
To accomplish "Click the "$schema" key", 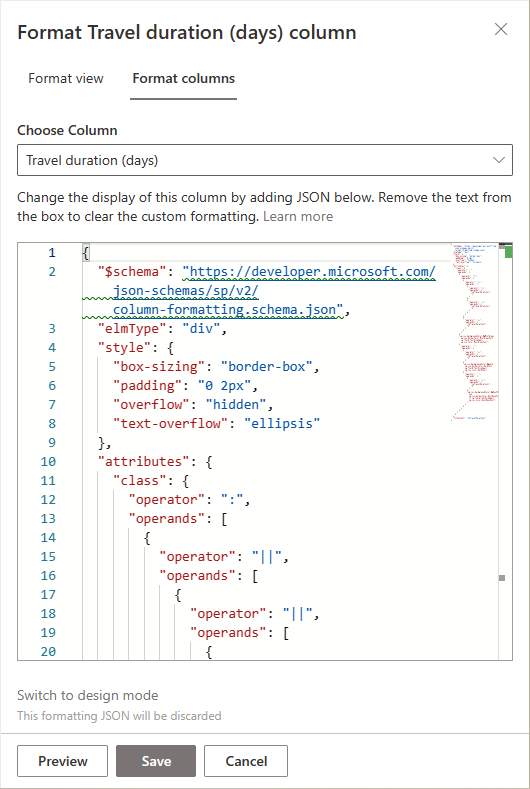I will coord(133,272).
